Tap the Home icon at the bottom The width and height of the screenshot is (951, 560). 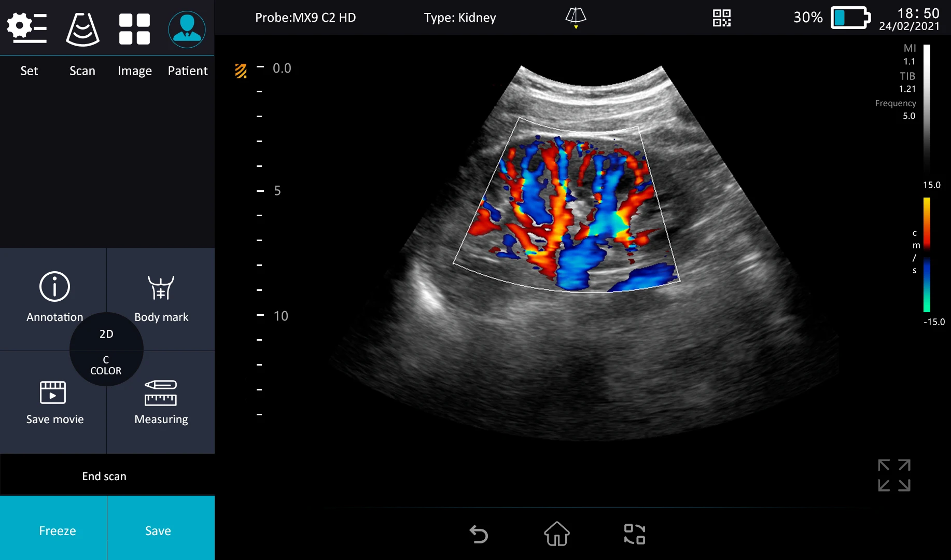556,534
